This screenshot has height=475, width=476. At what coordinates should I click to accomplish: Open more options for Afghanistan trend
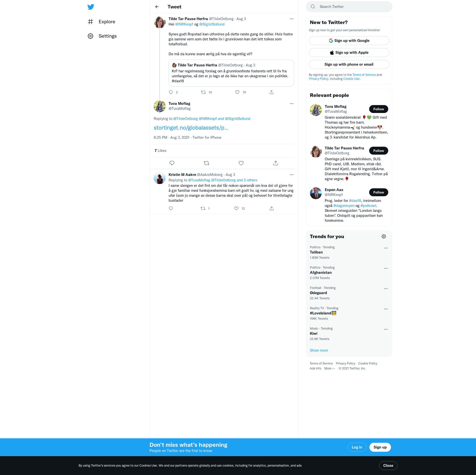pos(386,268)
